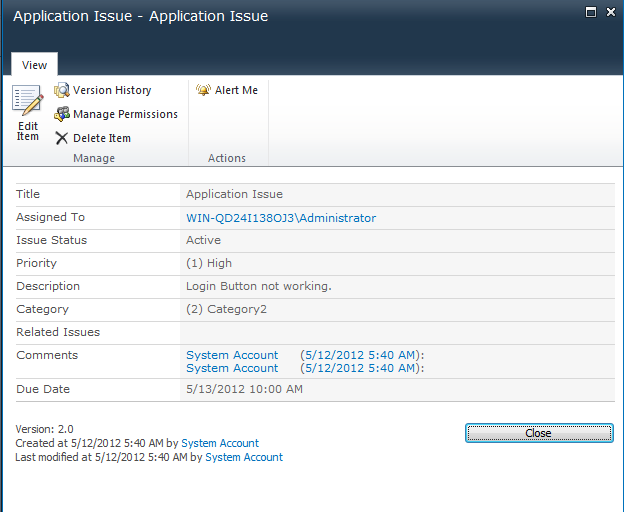Image resolution: width=624 pixels, height=512 pixels.
Task: Click the Manage Permissions icon
Action: (62, 114)
